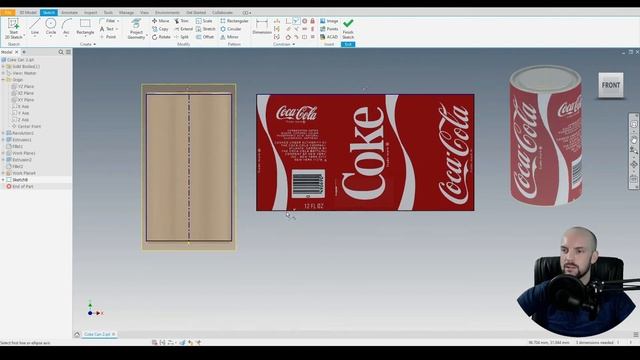Choose the Fillet tool in Create panel

click(108, 21)
